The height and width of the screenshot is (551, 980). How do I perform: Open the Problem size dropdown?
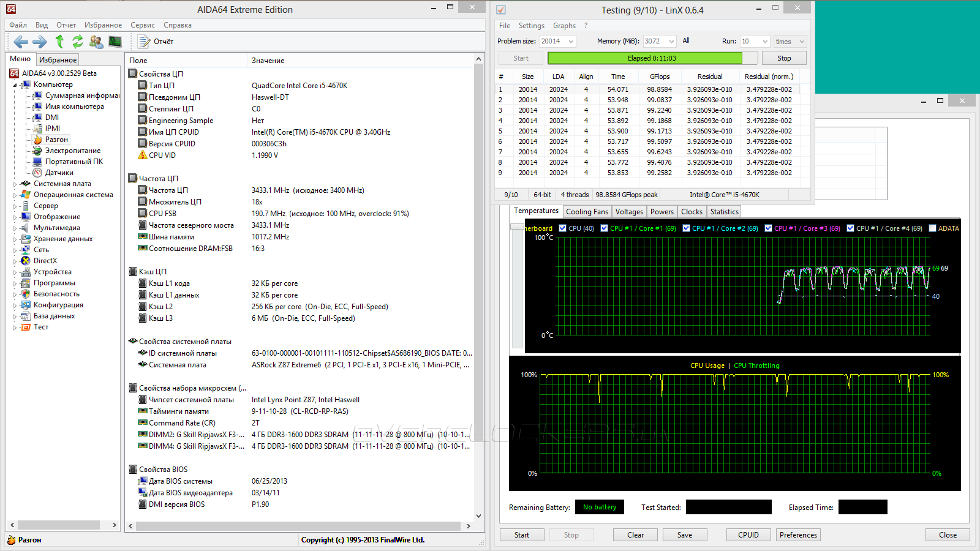[x=571, y=42]
